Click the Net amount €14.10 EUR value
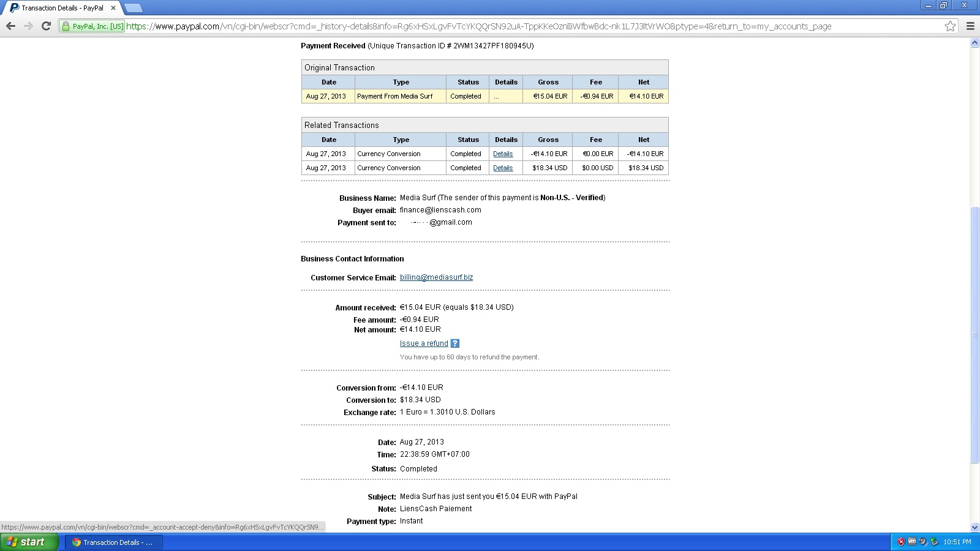Viewport: 980px width, 551px height. coord(420,329)
